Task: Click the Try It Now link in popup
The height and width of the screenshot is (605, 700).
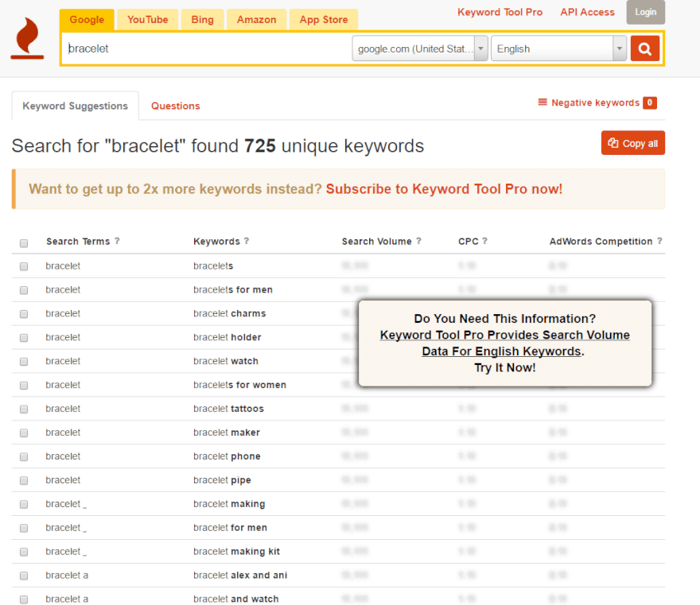Action: (505, 367)
